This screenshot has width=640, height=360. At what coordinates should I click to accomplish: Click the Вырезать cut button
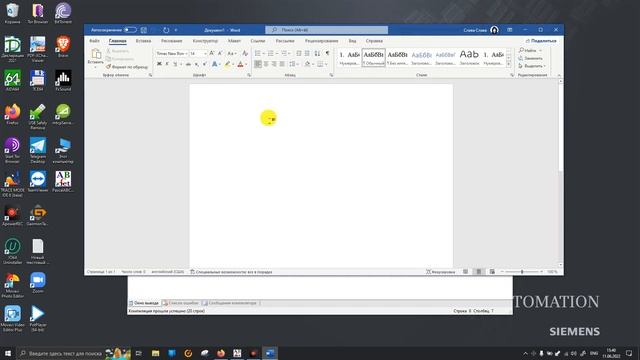tap(118, 51)
